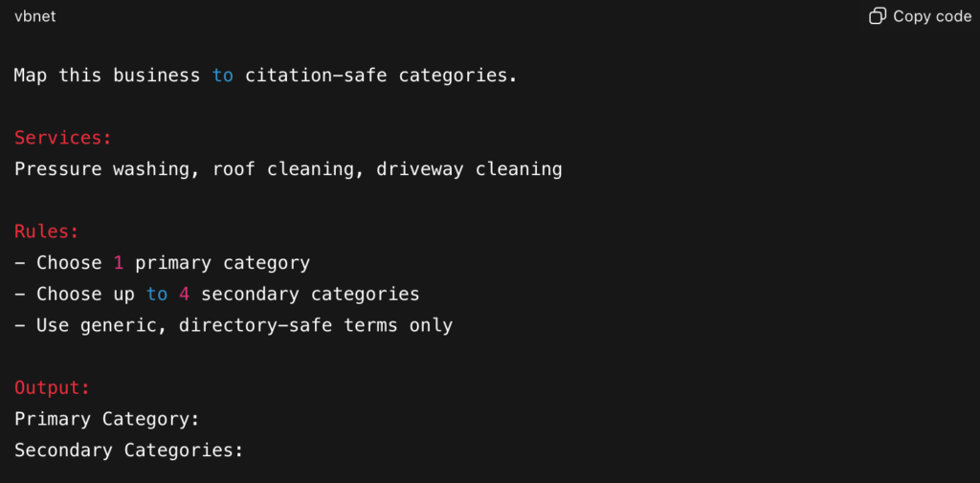Screen dimensions: 980x483
Task: Click the 'driveway cleaning' text
Action: click(x=469, y=169)
